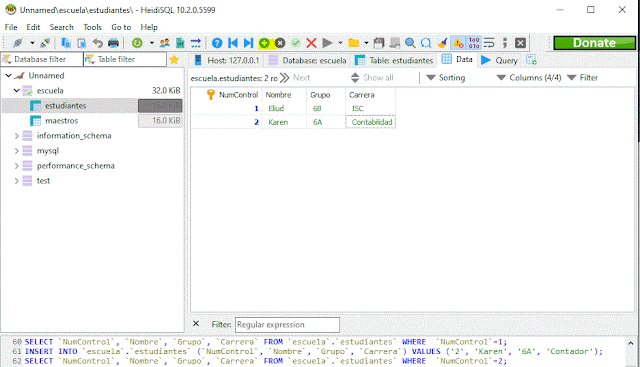Select the maestros table in tree

(61, 121)
